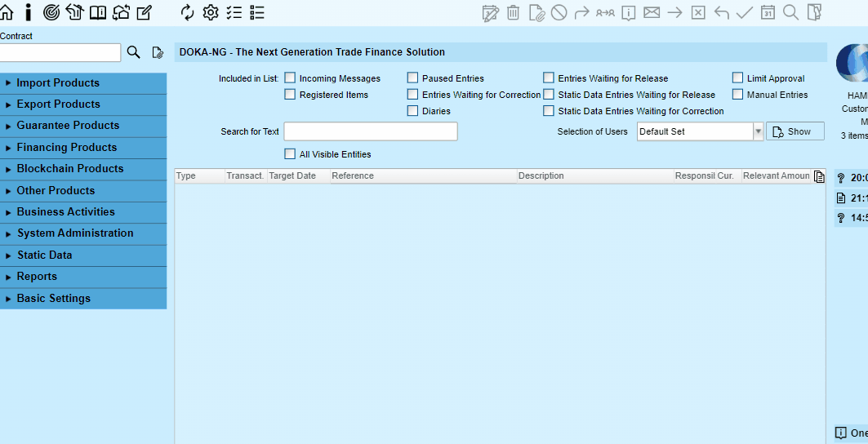The width and height of the screenshot is (868, 444).
Task: Tick the Static Data Entries Waiting for Release checkbox
Action: tap(549, 94)
